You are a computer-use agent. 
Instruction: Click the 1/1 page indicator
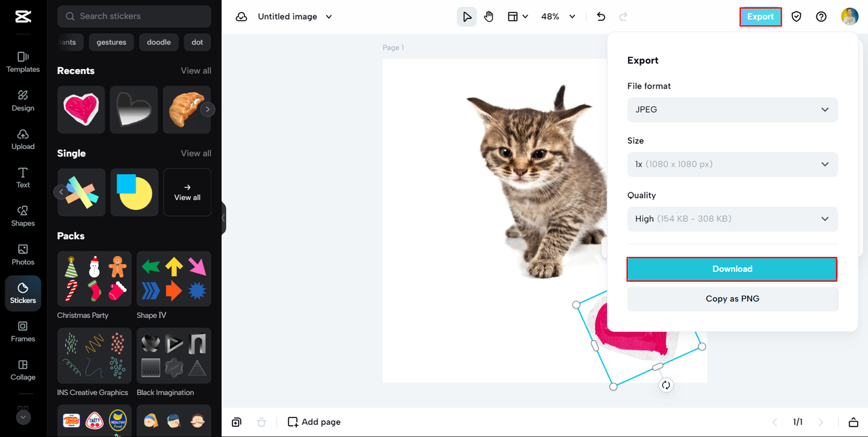click(798, 422)
